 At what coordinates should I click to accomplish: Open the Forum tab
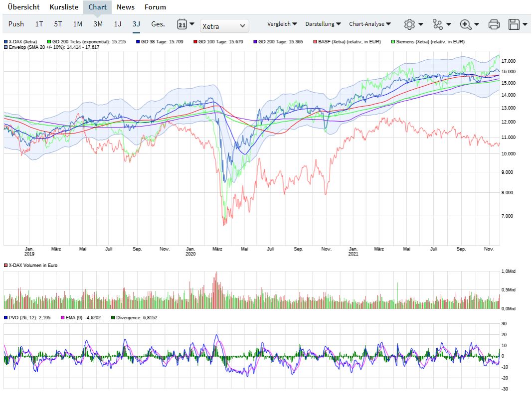155,7
